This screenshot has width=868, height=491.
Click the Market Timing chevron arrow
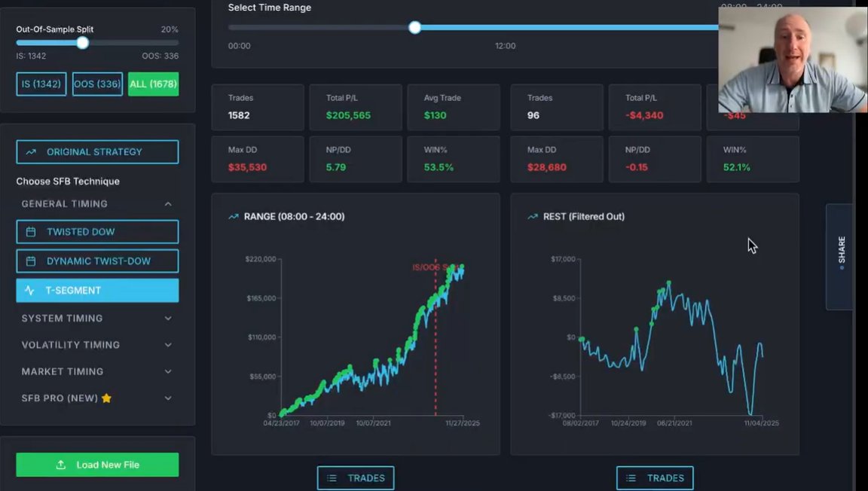pos(168,371)
